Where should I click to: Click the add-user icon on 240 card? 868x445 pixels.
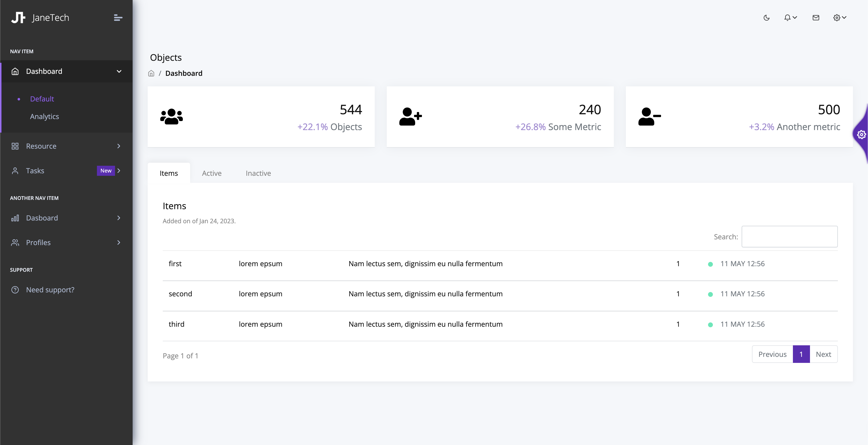coord(410,117)
